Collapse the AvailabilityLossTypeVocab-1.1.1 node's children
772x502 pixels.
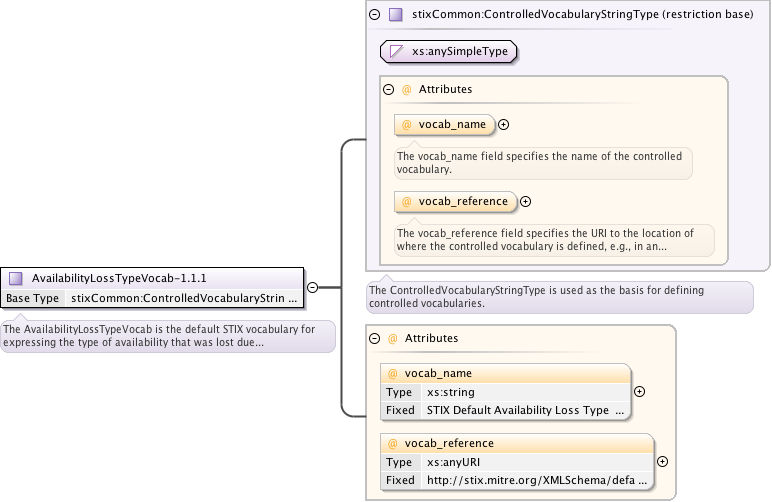312,287
